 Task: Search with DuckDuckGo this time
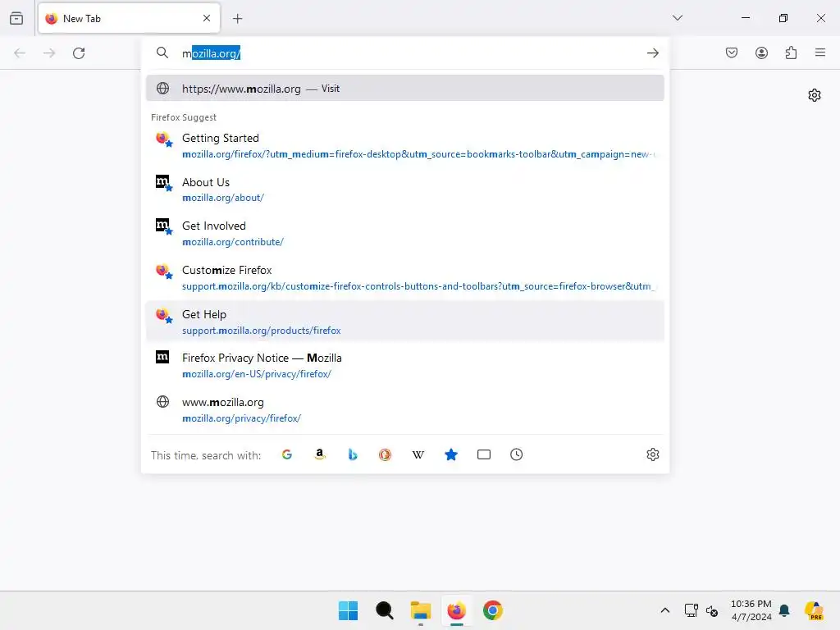tap(386, 454)
